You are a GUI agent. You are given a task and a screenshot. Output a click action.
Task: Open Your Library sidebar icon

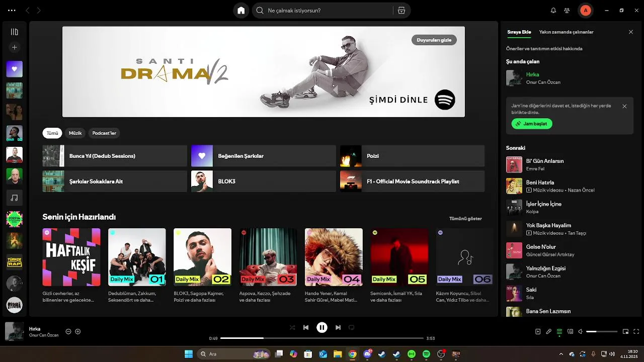pos(14,32)
